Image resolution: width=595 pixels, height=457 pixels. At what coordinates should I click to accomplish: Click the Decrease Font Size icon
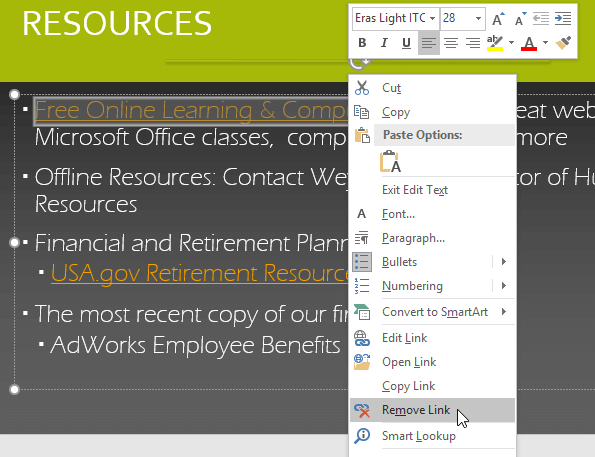coord(520,19)
